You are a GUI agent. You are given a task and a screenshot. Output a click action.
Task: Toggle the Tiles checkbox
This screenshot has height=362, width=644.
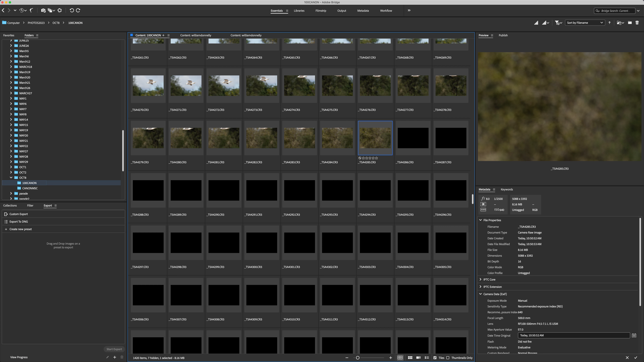(x=435, y=358)
